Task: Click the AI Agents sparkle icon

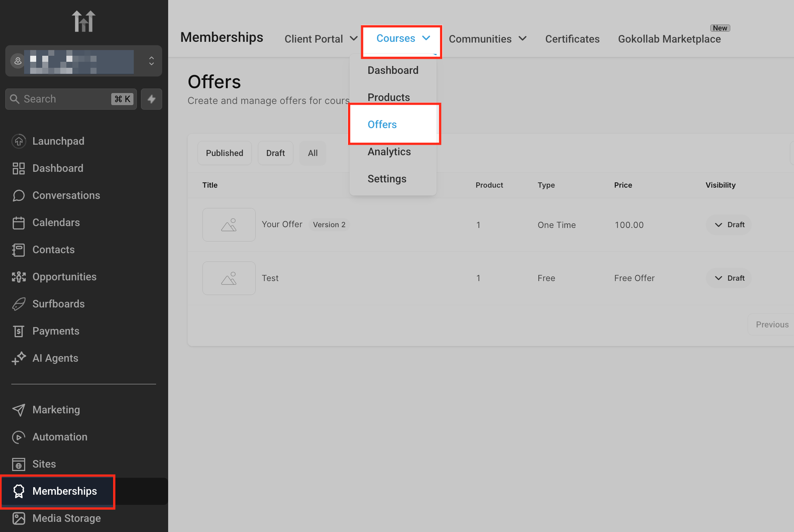Action: tap(18, 358)
